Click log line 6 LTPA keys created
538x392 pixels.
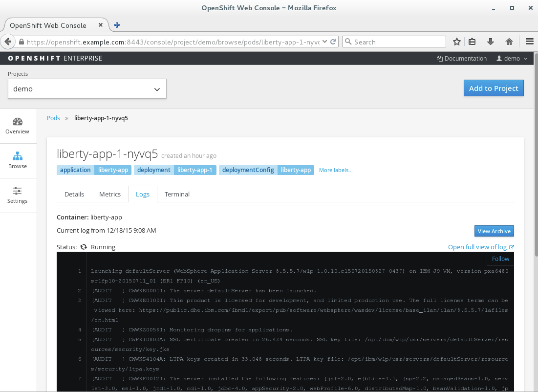click(300, 364)
